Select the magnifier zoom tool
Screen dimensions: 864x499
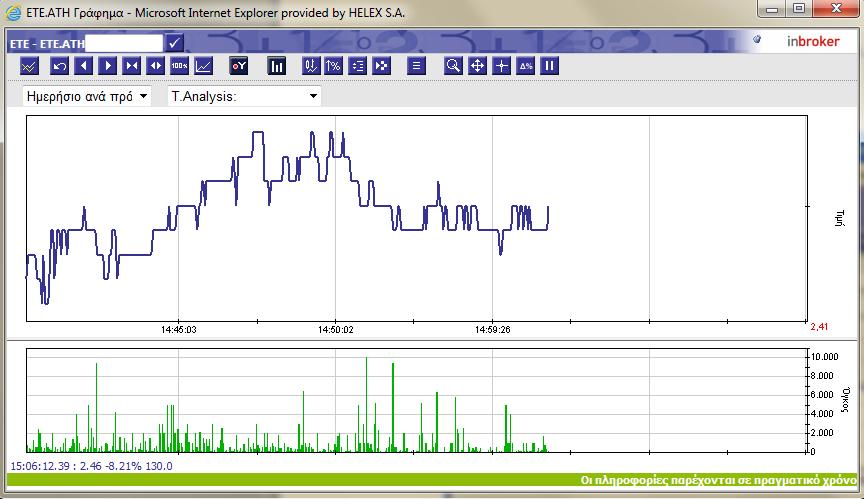coord(453,66)
